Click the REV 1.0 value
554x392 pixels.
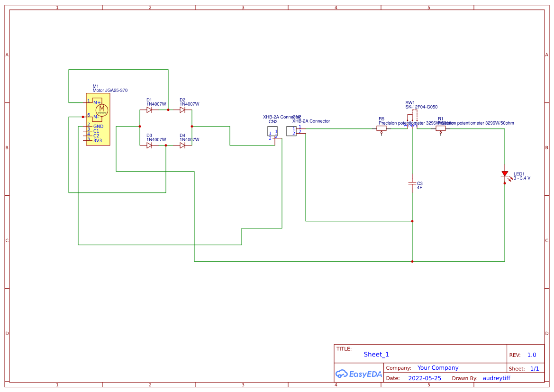coord(531,354)
